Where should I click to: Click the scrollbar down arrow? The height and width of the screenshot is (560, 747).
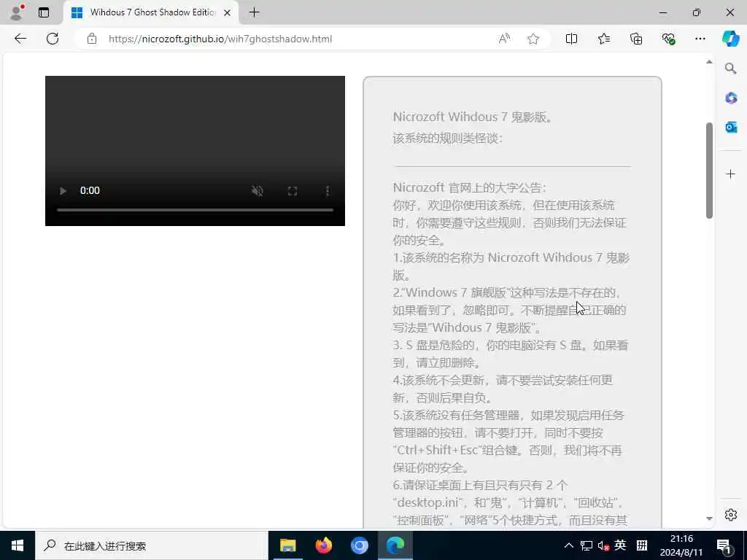(x=709, y=518)
